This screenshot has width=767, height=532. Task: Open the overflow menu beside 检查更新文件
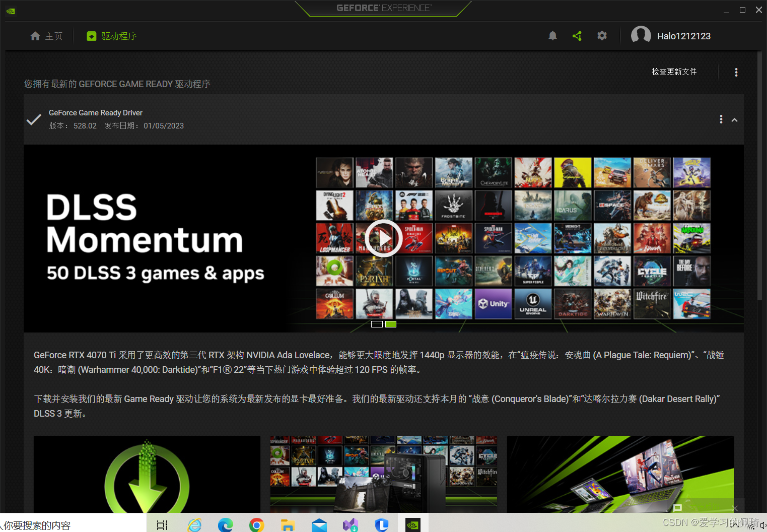pos(736,72)
